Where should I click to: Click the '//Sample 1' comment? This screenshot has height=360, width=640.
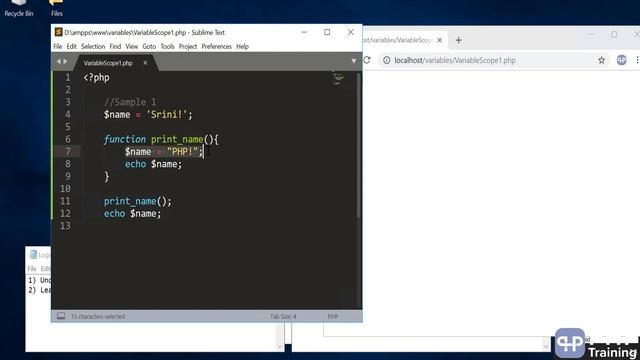[130, 102]
